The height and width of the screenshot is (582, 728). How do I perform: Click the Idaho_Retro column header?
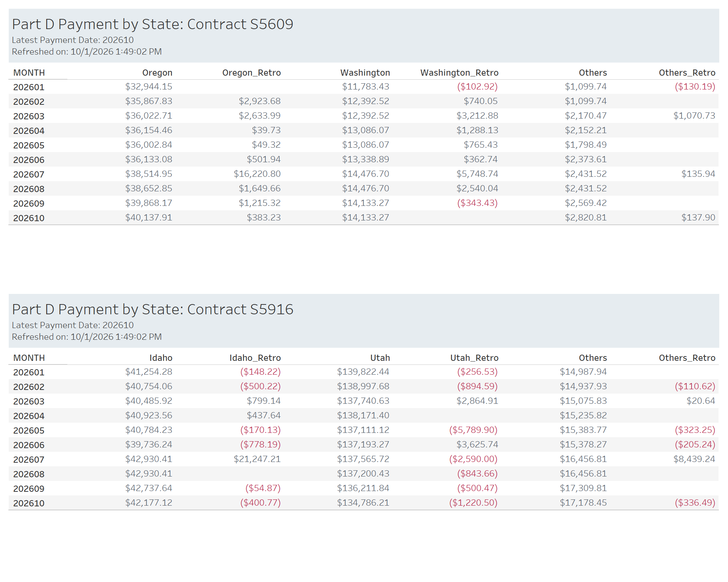click(255, 358)
